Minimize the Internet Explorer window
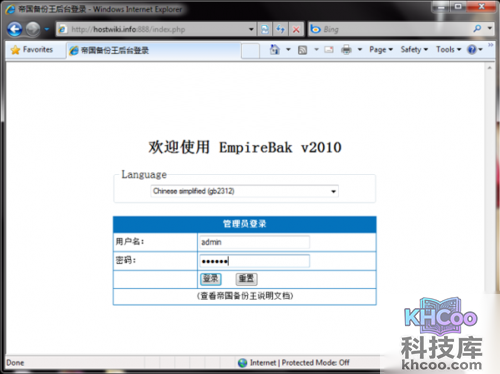The image size is (500, 374). click(441, 7)
